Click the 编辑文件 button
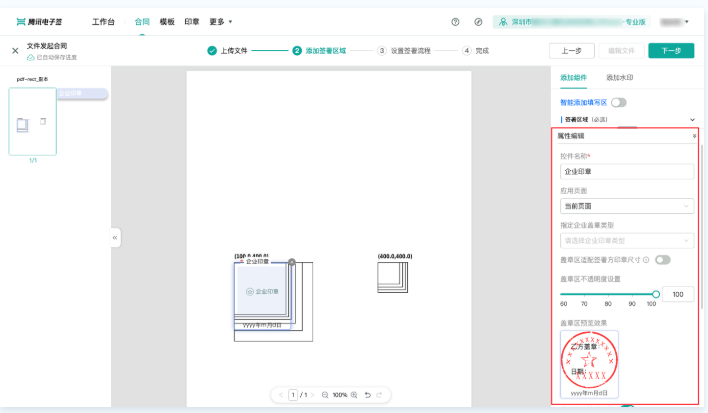Screen dimensions: 708x413 [x=621, y=51]
